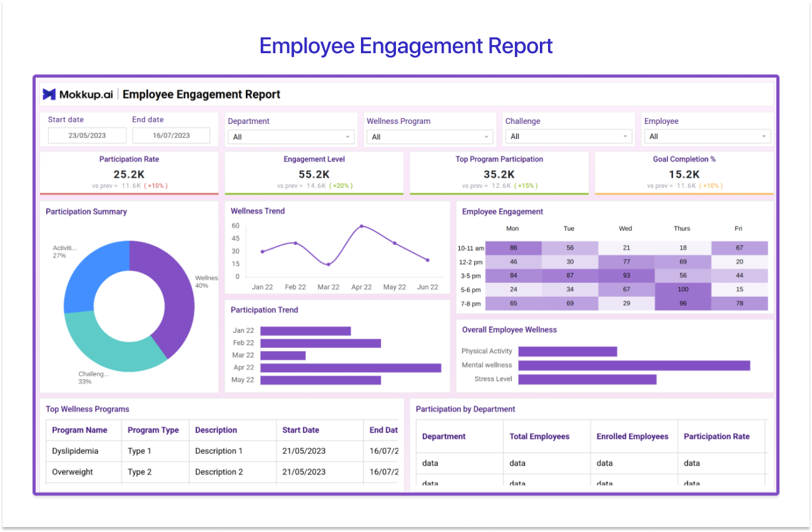
Task: Click the Total Employees column header
Action: pyautogui.click(x=539, y=436)
